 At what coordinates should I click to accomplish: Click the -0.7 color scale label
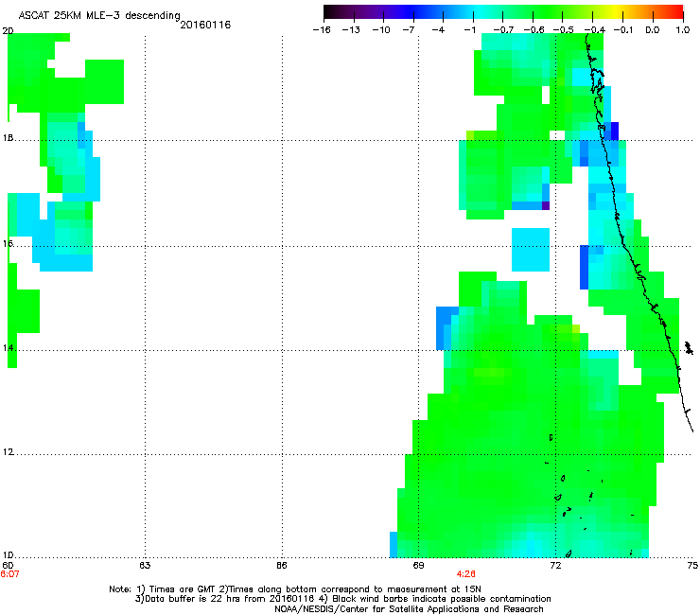tap(503, 30)
